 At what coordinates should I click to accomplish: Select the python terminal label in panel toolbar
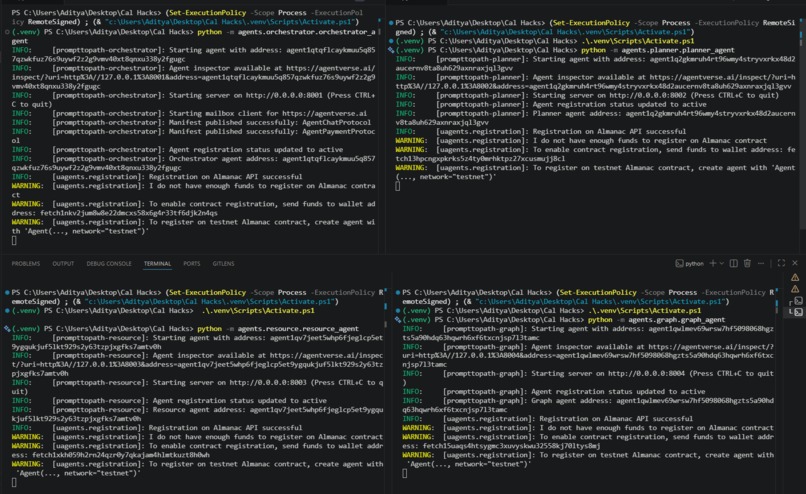tap(689, 263)
